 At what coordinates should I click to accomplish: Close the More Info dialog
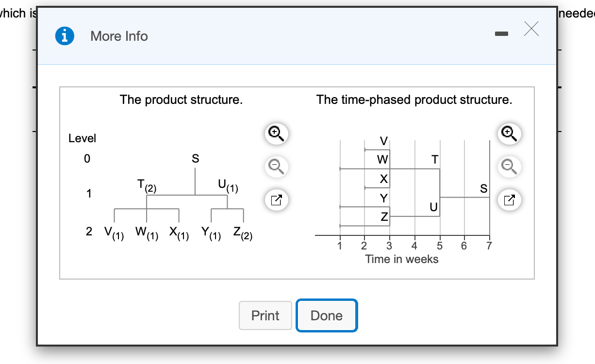click(x=531, y=29)
